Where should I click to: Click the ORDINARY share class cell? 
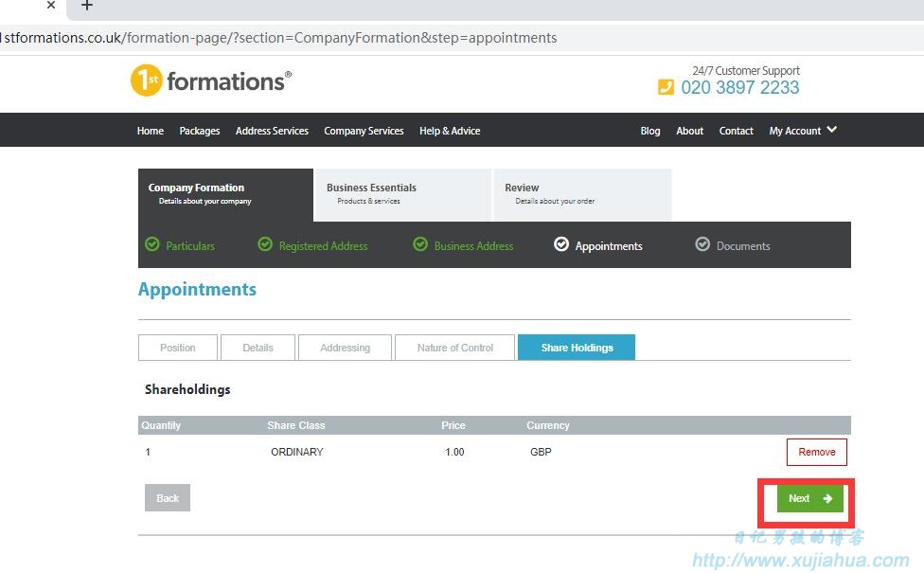(297, 452)
